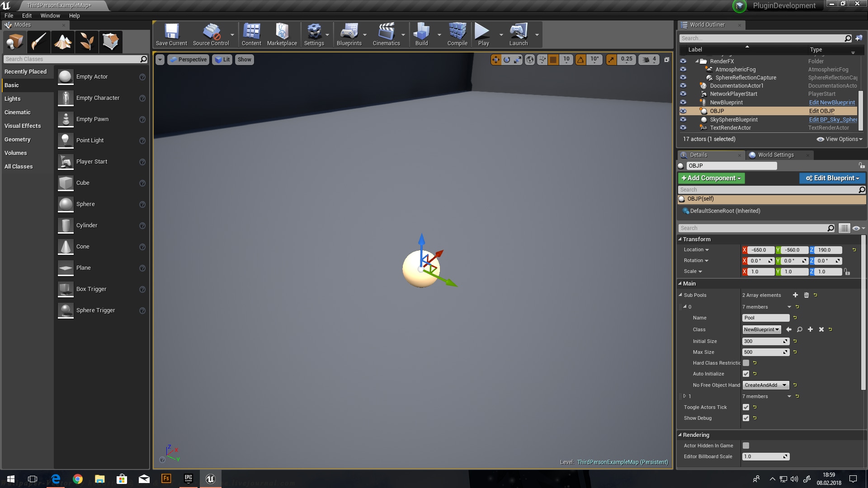
Task: Click the Search Classes input field
Action: point(72,59)
